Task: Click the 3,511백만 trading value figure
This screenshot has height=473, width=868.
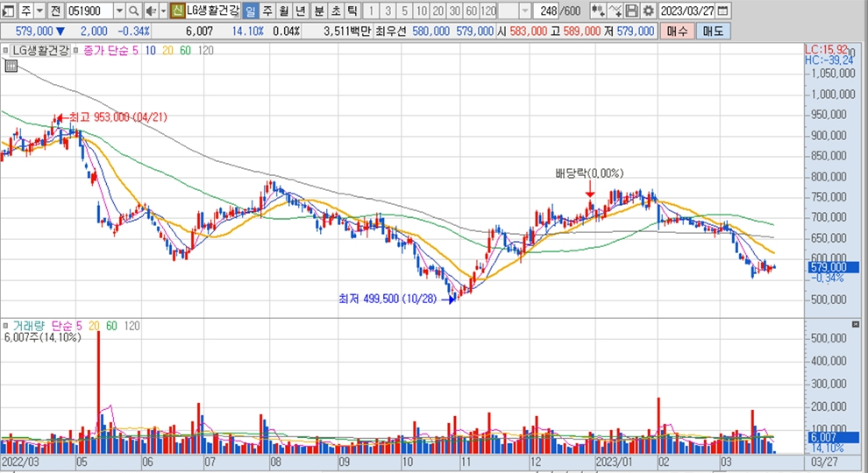Action: (348, 31)
